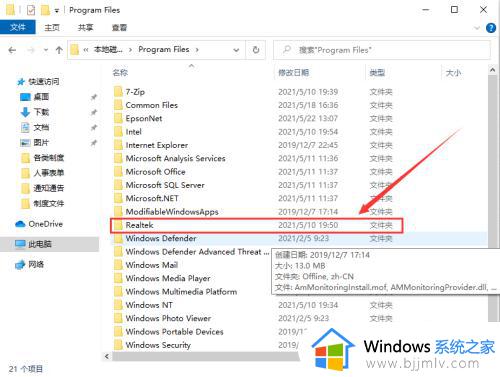
Task: Select the EpsonNet folder icon
Action: [118, 118]
